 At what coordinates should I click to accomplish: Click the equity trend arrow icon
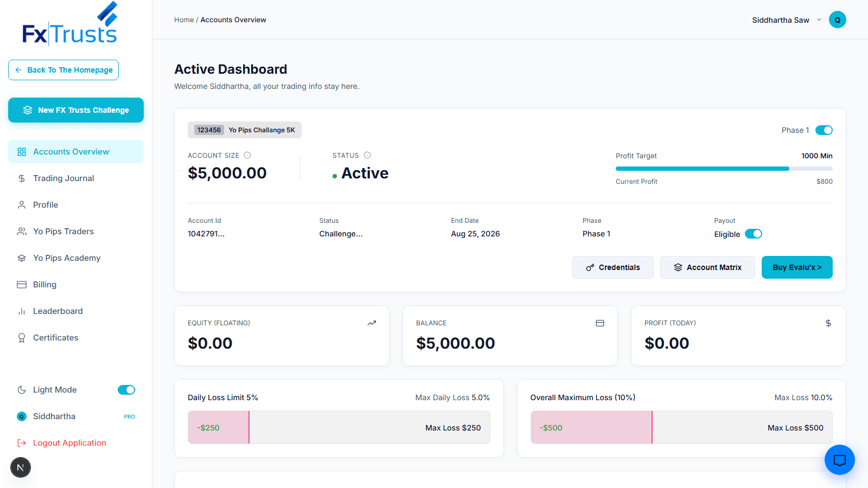(x=372, y=323)
